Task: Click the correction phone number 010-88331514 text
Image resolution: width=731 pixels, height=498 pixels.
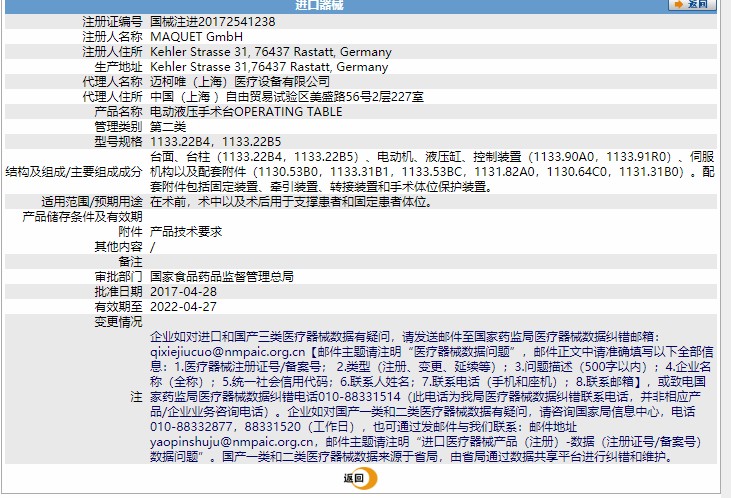Action: (x=359, y=397)
